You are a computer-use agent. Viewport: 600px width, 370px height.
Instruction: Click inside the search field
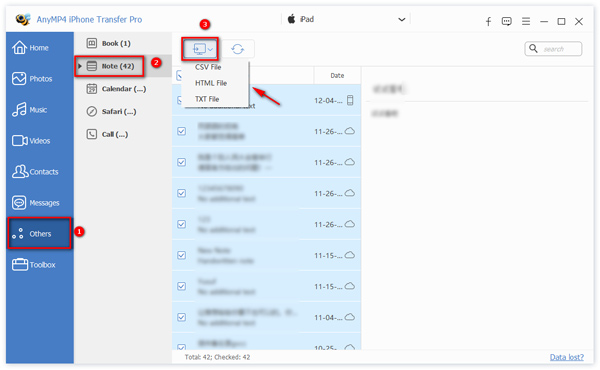pos(553,49)
